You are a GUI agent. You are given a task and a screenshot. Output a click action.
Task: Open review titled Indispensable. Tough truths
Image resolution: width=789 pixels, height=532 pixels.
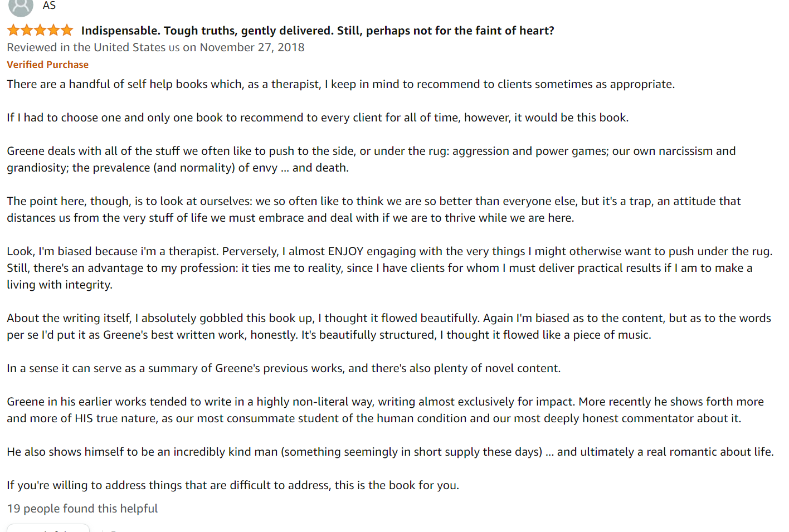pyautogui.click(x=318, y=31)
